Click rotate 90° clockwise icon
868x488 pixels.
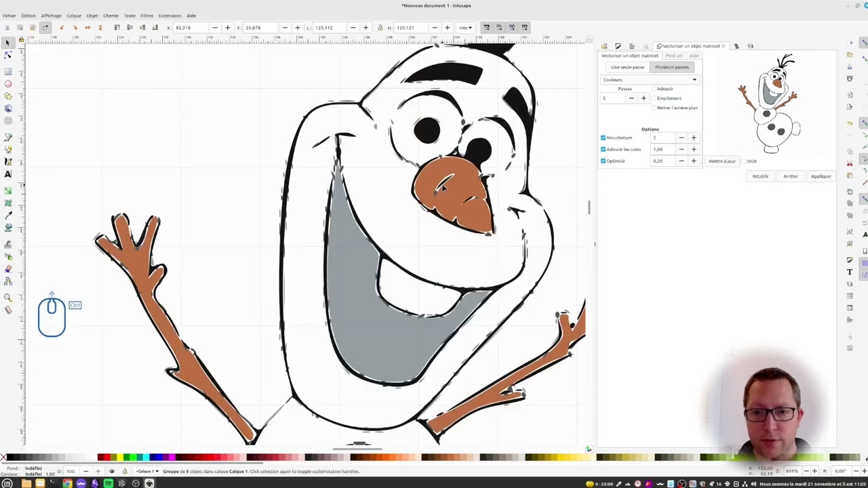click(75, 28)
